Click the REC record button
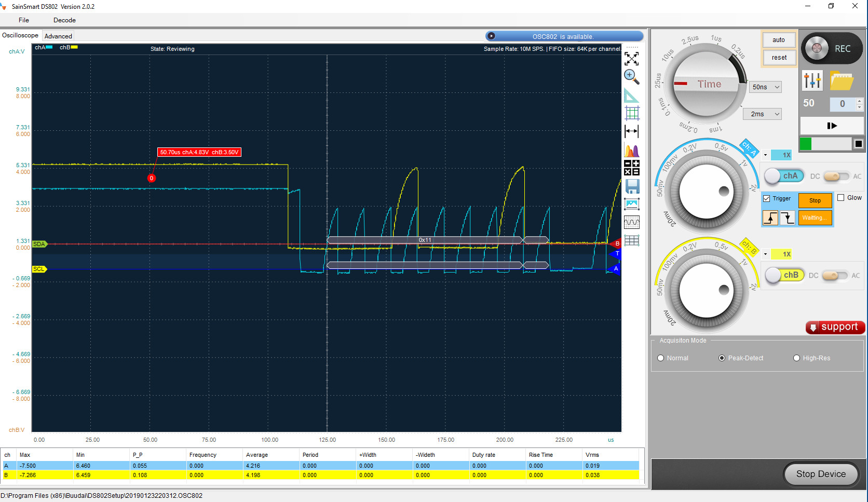This screenshot has height=502, width=868. [832, 49]
